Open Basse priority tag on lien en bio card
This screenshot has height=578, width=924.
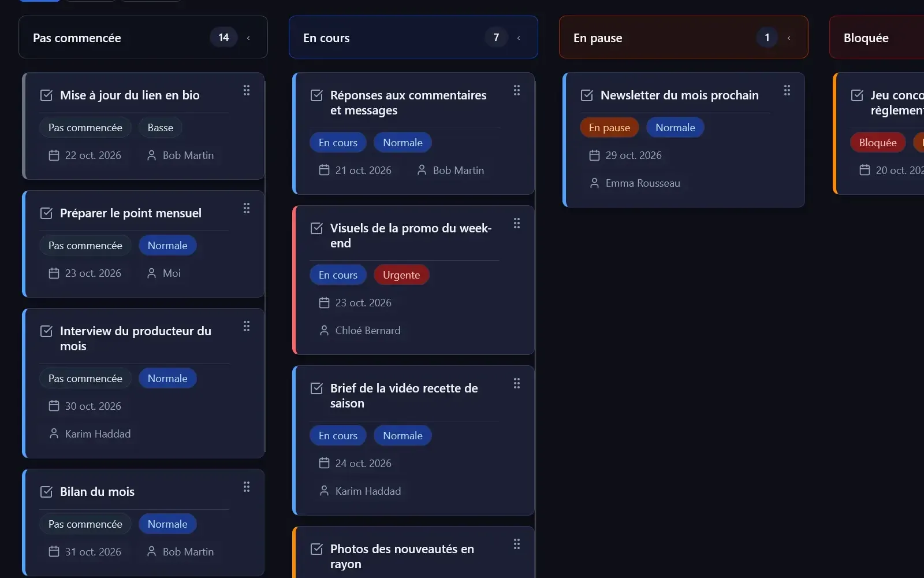(161, 128)
